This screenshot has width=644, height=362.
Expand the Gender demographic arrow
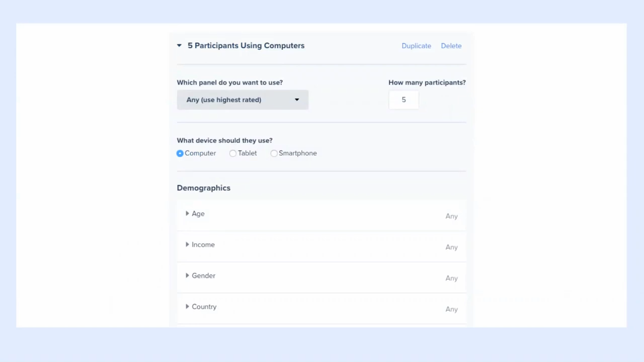coord(187,276)
